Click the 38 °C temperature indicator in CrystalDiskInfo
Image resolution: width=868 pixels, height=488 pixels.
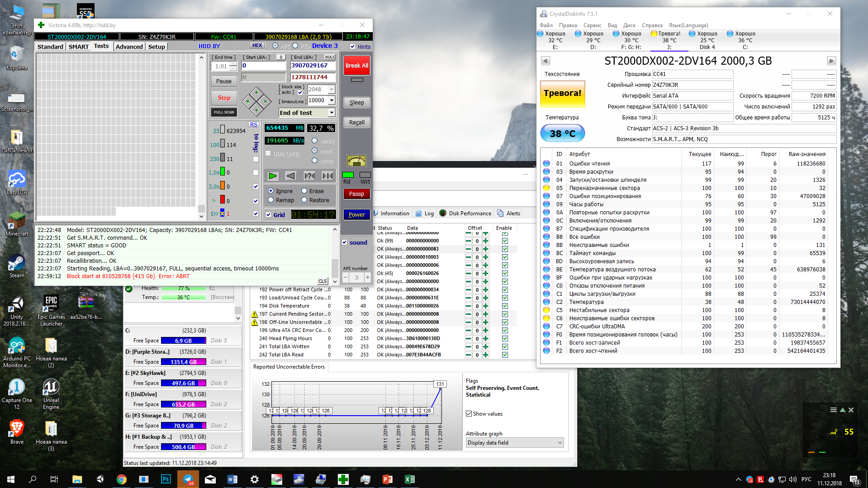coord(562,133)
